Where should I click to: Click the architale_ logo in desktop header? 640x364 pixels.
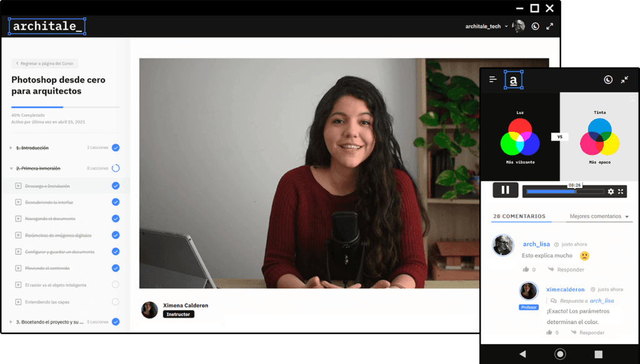(47, 26)
